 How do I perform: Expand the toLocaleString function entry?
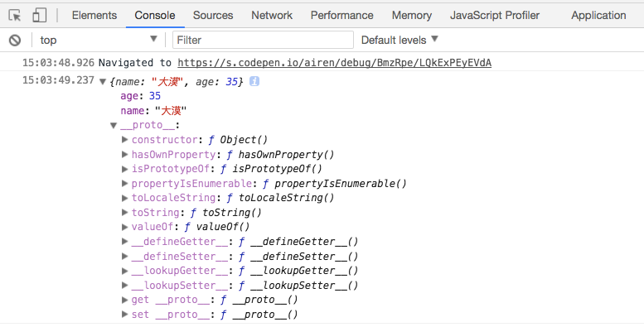(125, 198)
